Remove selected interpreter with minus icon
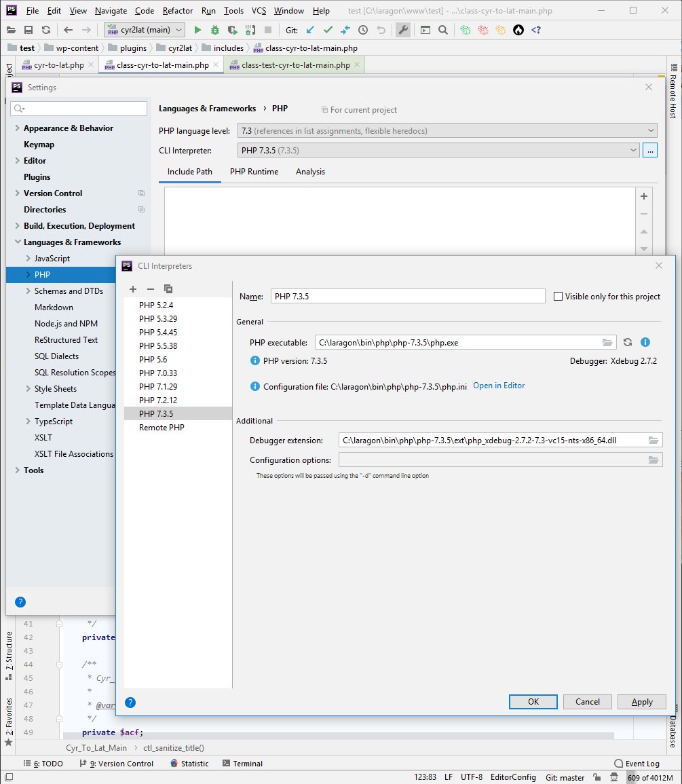 coord(151,289)
